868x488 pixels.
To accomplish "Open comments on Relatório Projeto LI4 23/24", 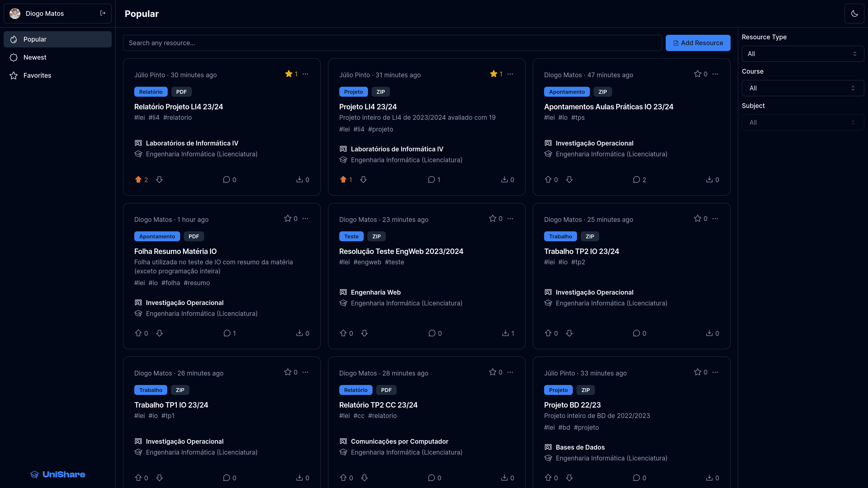I will tap(229, 180).
